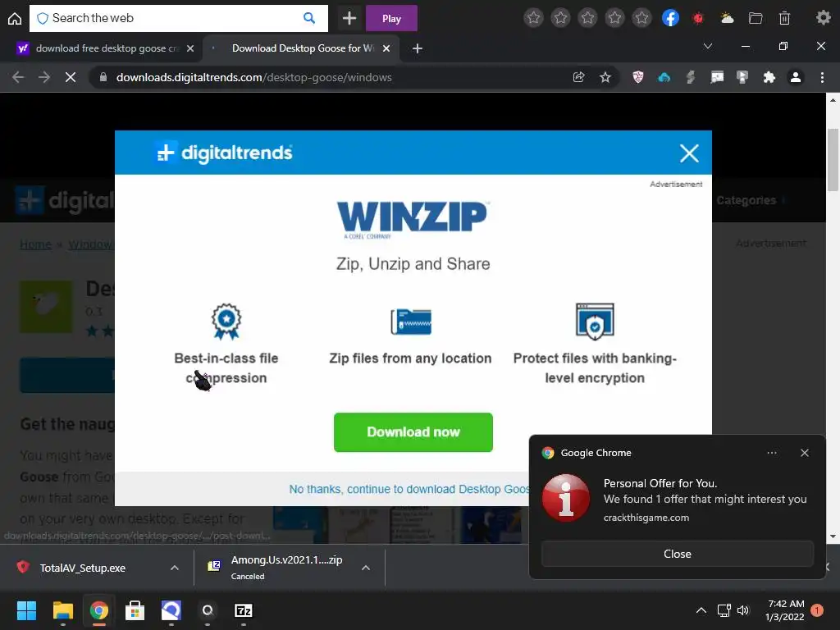Switch to Yahoo desktop goose search tab
This screenshot has height=630, width=840.
[105, 48]
